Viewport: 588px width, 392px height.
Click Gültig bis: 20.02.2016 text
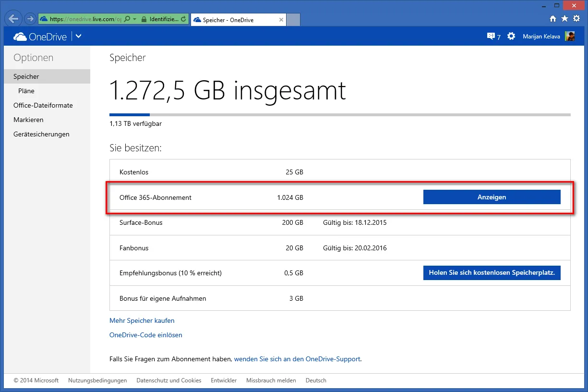(x=355, y=248)
